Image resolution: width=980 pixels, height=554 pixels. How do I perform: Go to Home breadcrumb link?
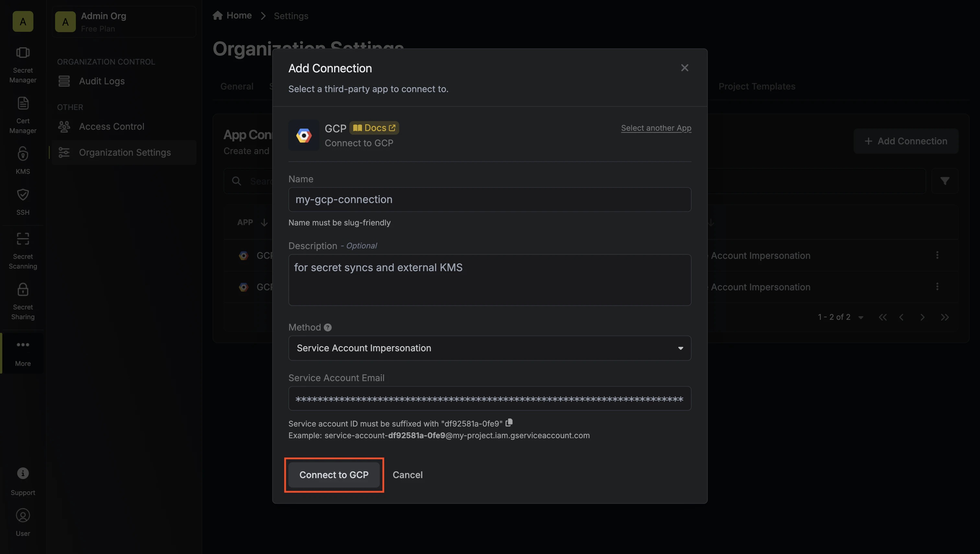point(239,15)
